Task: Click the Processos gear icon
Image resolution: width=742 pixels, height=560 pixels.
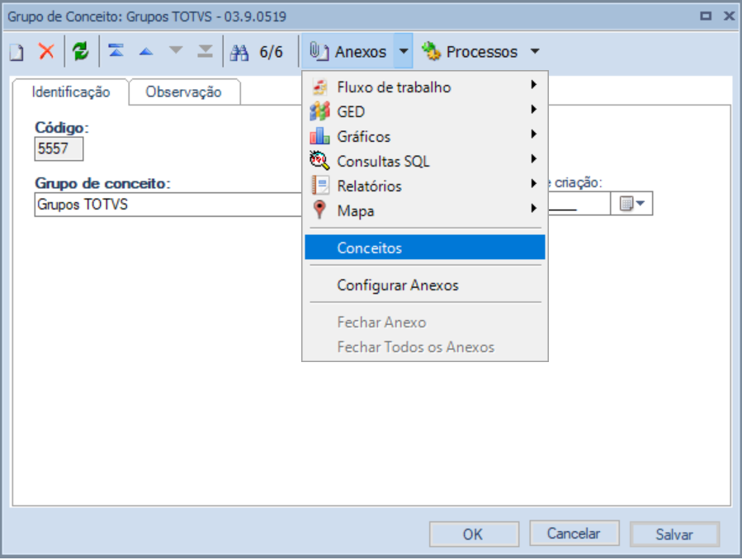Action: click(431, 51)
